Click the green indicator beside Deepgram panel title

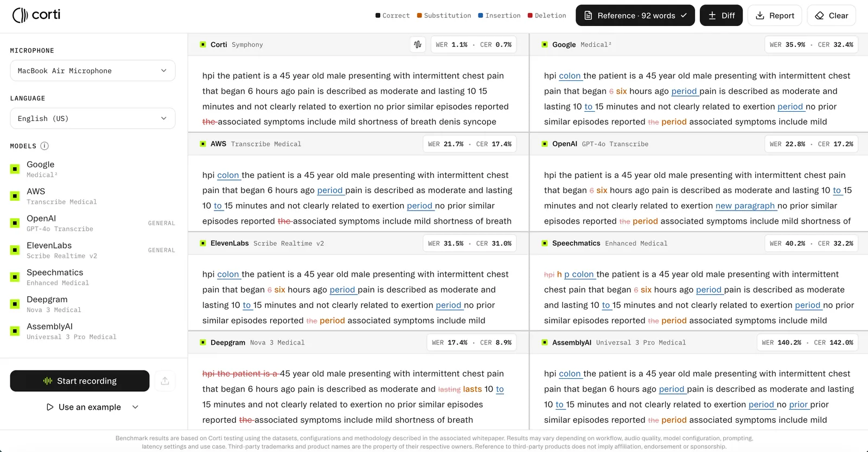[x=203, y=342]
